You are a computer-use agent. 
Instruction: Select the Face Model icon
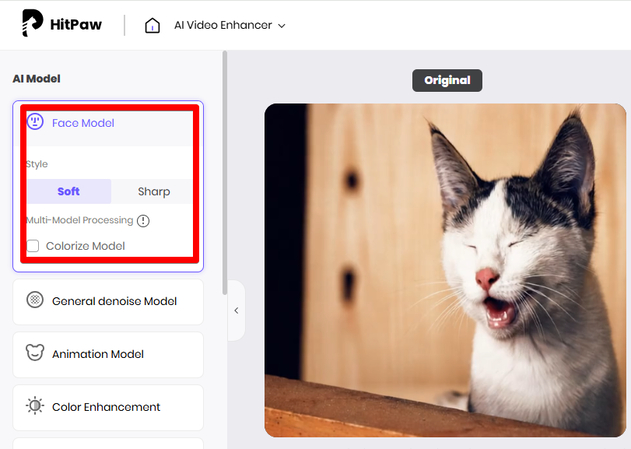coord(35,122)
